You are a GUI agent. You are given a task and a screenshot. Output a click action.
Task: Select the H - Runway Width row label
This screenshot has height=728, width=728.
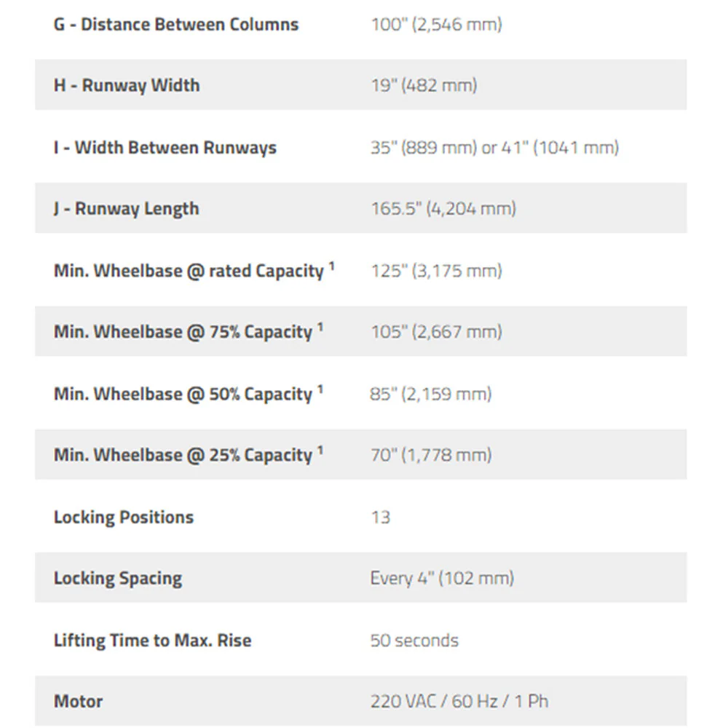click(127, 85)
